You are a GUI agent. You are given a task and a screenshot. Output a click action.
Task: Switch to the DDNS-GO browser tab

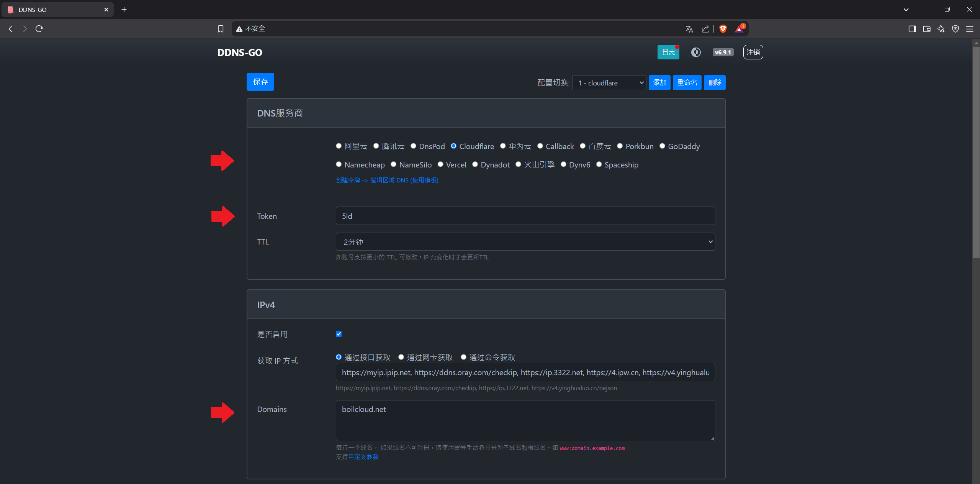coord(57,10)
